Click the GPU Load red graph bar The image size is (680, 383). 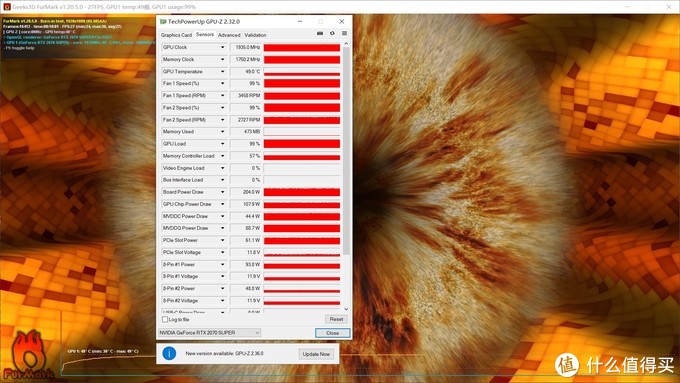click(x=302, y=144)
